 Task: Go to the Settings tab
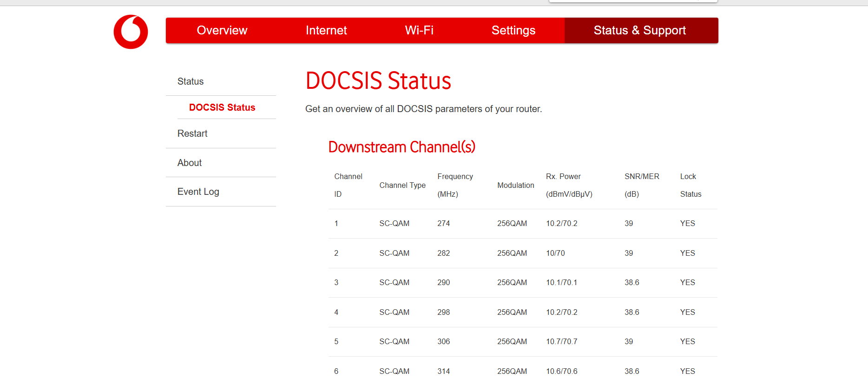point(513,30)
